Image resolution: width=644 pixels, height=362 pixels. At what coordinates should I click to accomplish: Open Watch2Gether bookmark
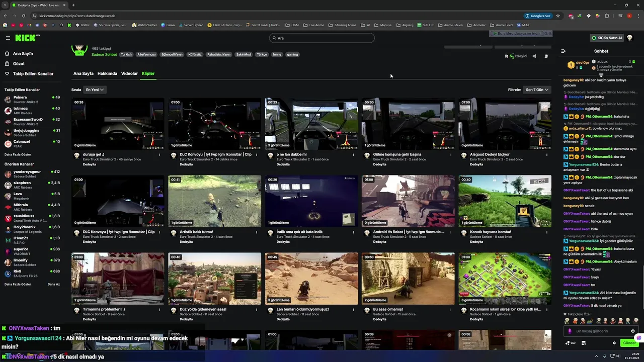(145, 25)
